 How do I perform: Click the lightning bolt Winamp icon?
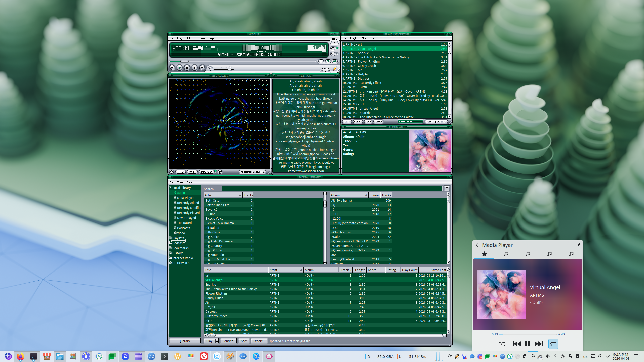pos(335,68)
